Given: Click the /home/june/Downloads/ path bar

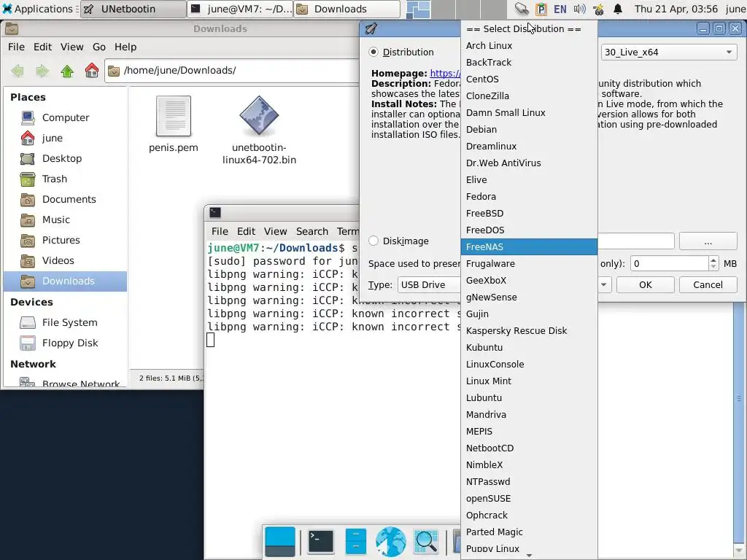Looking at the screenshot, I should click(x=232, y=71).
